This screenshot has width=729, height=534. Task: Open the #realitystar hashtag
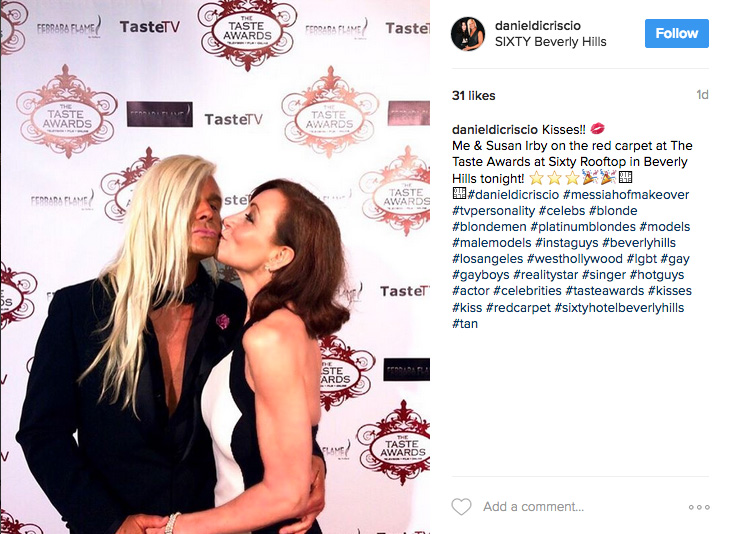click(545, 275)
